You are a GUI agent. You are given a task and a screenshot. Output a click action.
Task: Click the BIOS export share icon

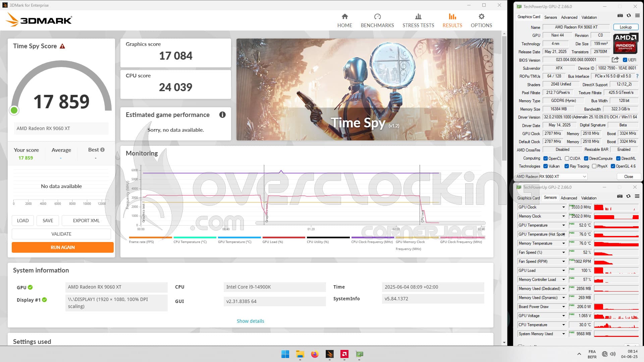click(x=615, y=60)
